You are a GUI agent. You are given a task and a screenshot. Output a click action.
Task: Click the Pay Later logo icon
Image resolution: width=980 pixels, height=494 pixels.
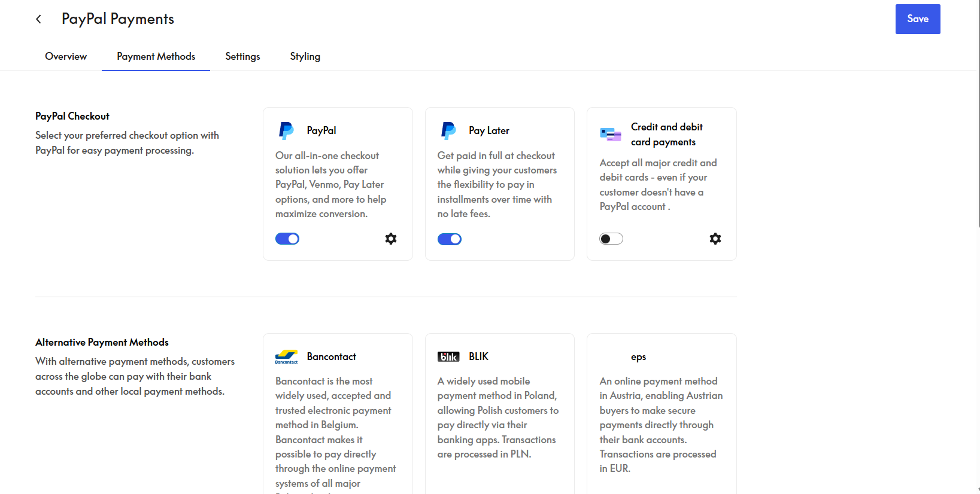point(448,130)
